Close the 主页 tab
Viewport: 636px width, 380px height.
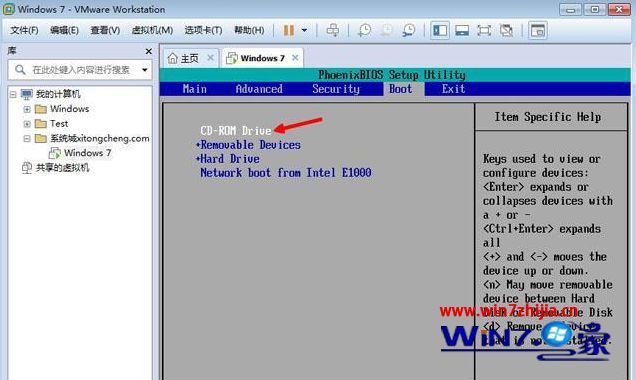(x=210, y=58)
